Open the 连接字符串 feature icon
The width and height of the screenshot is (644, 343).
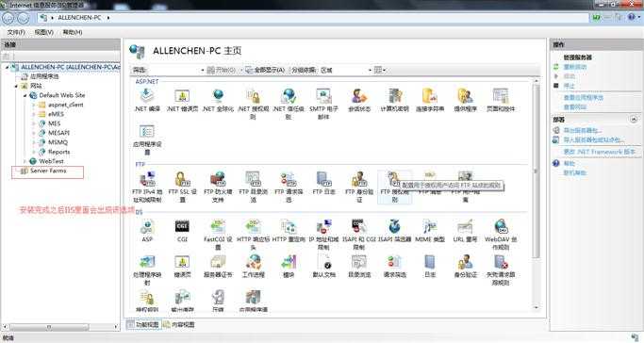point(430,96)
